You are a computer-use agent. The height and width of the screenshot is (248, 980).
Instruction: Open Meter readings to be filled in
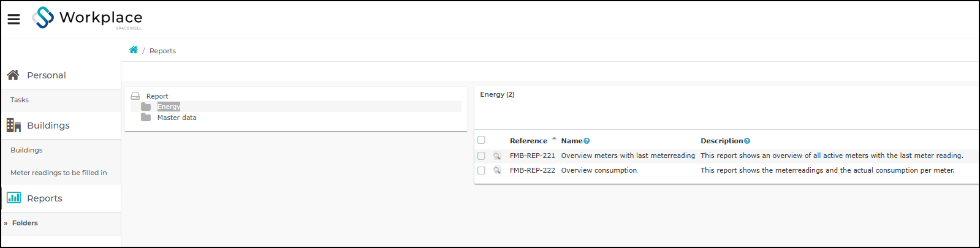click(x=59, y=173)
